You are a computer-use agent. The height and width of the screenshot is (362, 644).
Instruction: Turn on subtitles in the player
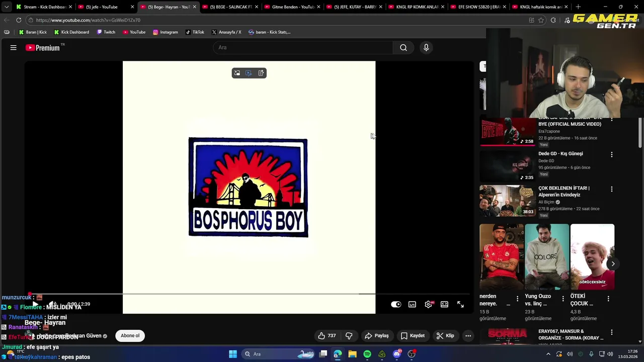click(412, 304)
